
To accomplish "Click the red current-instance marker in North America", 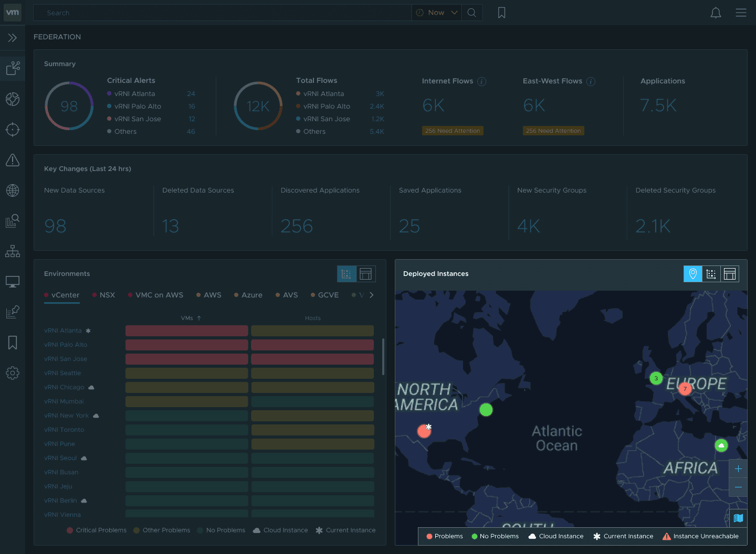I will click(x=424, y=431).
